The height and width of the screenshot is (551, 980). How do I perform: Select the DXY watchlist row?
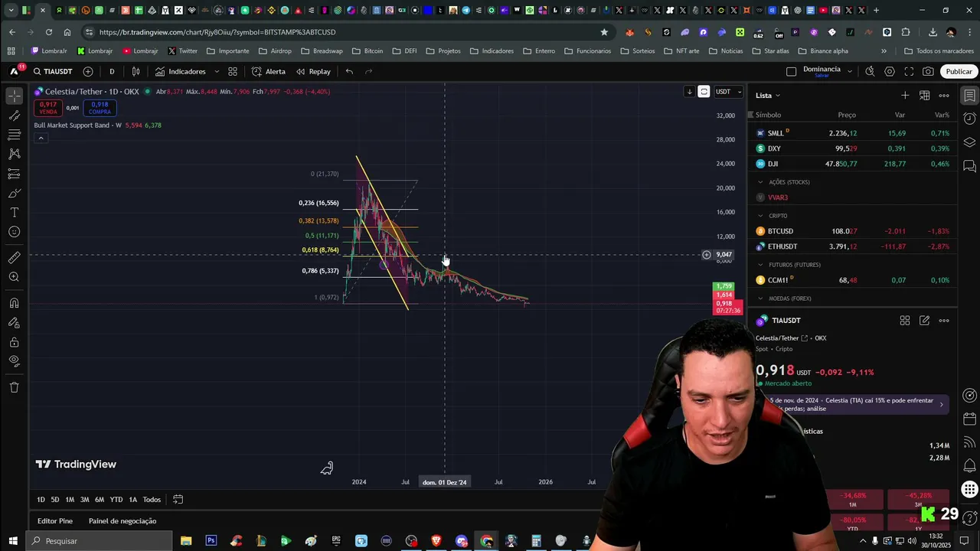click(x=853, y=148)
